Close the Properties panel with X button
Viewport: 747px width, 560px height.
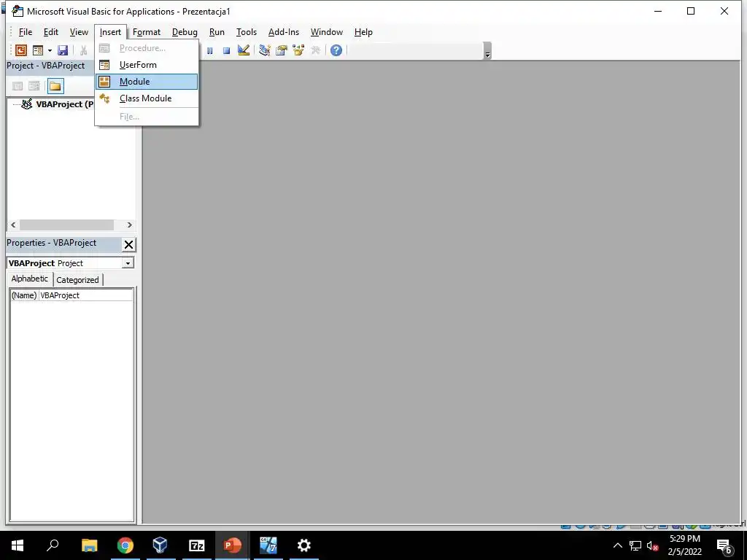128,245
